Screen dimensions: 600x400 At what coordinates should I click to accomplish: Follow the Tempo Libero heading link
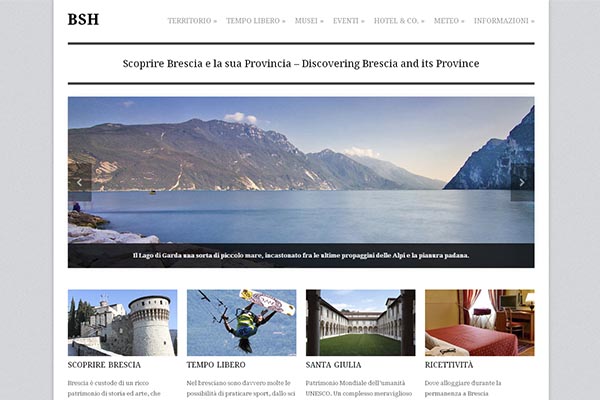216,365
